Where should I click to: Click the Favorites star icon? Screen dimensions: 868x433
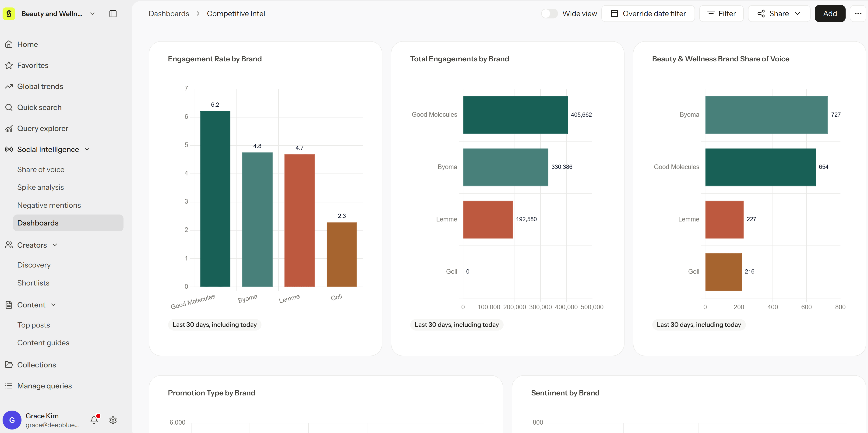[x=9, y=65]
